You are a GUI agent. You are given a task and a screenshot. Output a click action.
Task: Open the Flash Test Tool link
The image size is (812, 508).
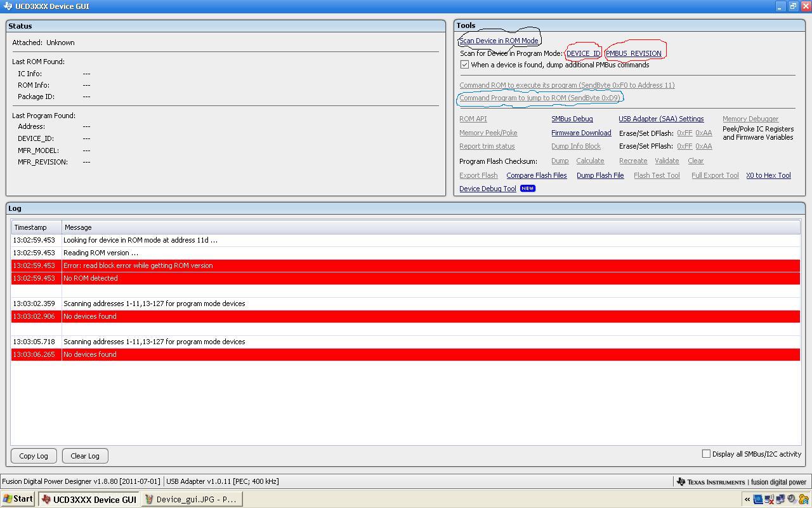[x=657, y=175]
